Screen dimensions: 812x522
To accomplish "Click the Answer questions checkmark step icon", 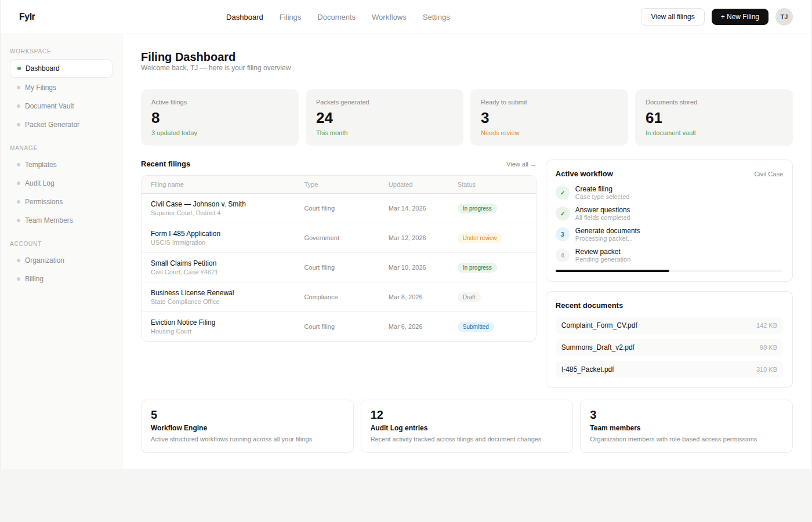I will [x=562, y=213].
